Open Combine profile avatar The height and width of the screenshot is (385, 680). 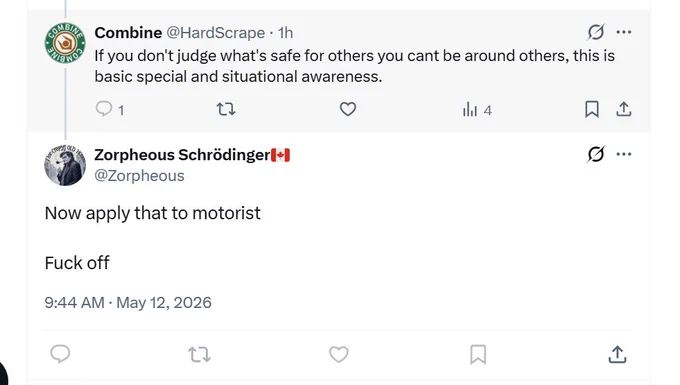pyautogui.click(x=65, y=43)
